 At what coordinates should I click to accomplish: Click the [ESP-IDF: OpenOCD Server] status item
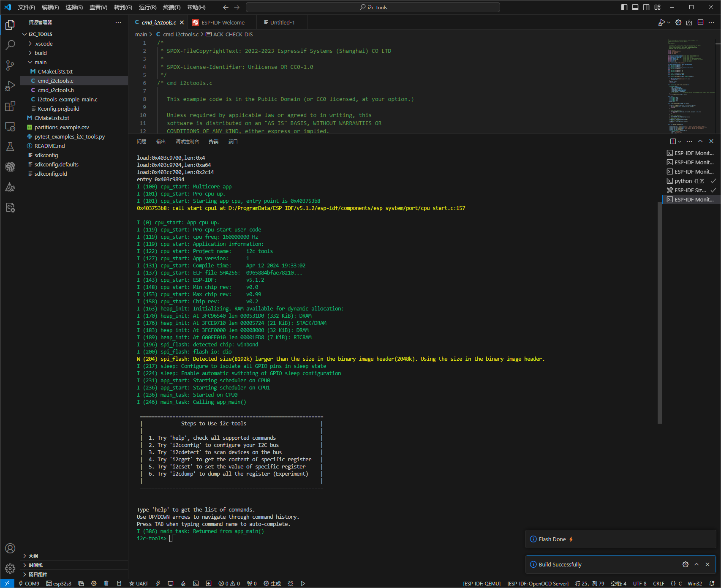(x=538, y=583)
